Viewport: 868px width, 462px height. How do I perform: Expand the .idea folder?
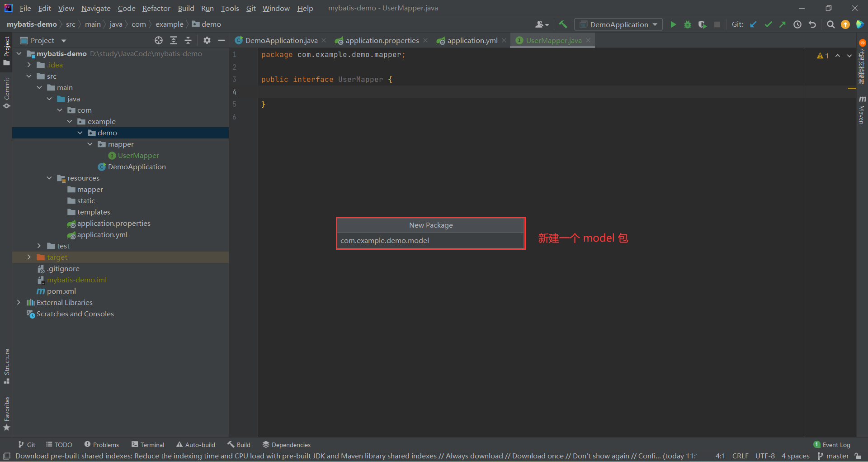point(29,65)
